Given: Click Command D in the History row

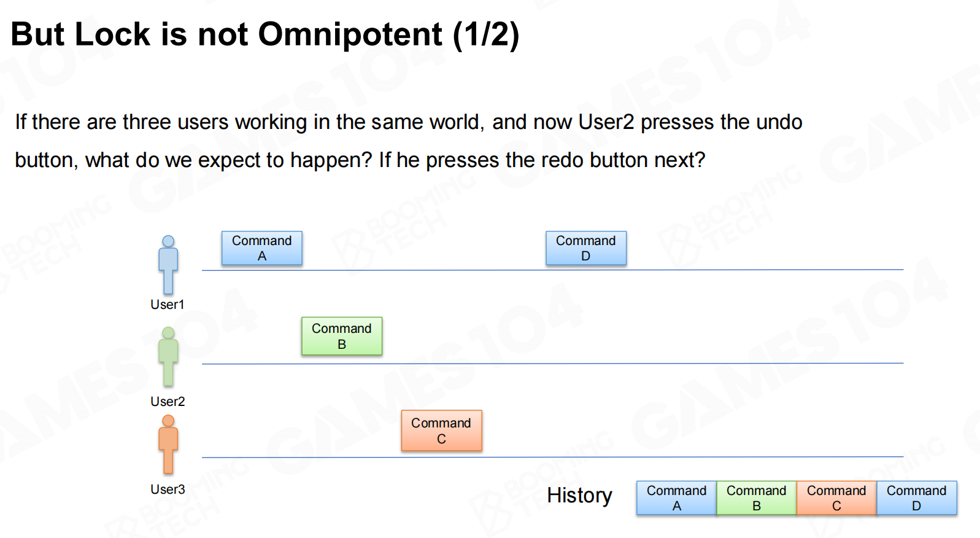Looking at the screenshot, I should pyautogui.click(x=916, y=497).
